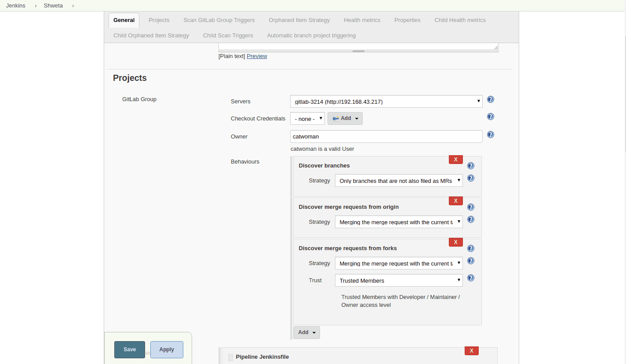Open the Trust dropdown under forks behaviour
This screenshot has height=364, width=626.
pyautogui.click(x=398, y=280)
